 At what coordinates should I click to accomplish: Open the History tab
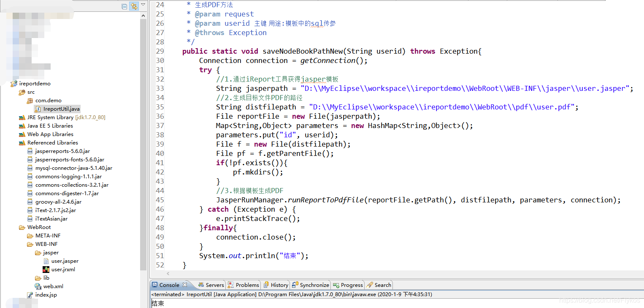click(x=276, y=285)
